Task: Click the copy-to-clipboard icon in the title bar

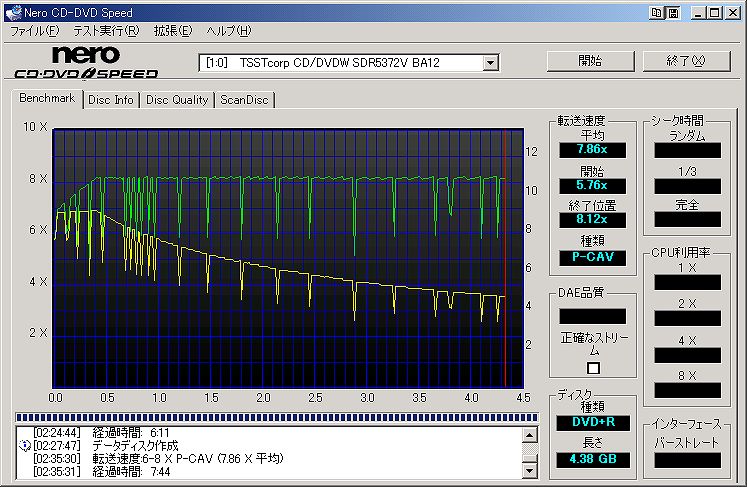Action: coord(656,13)
